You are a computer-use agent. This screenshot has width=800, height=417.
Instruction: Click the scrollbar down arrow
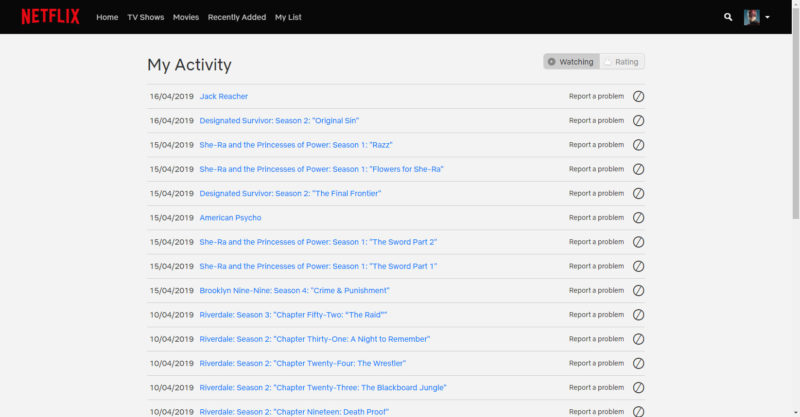click(795, 412)
